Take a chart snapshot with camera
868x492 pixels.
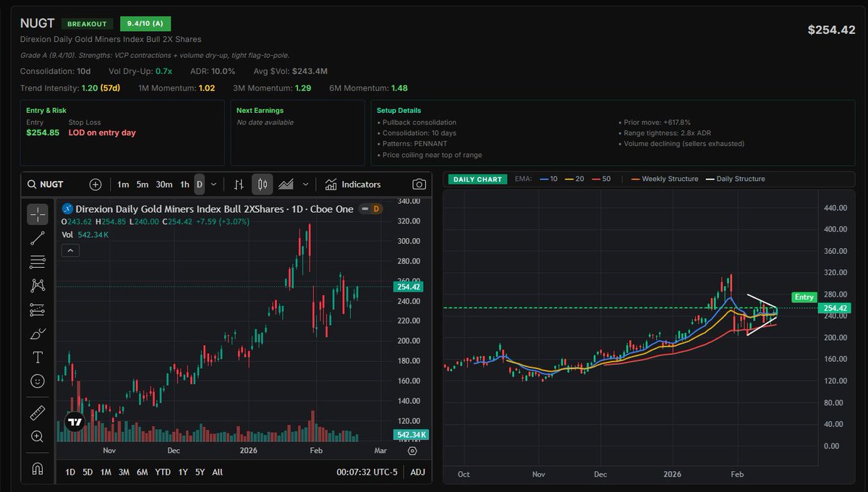[x=418, y=184]
